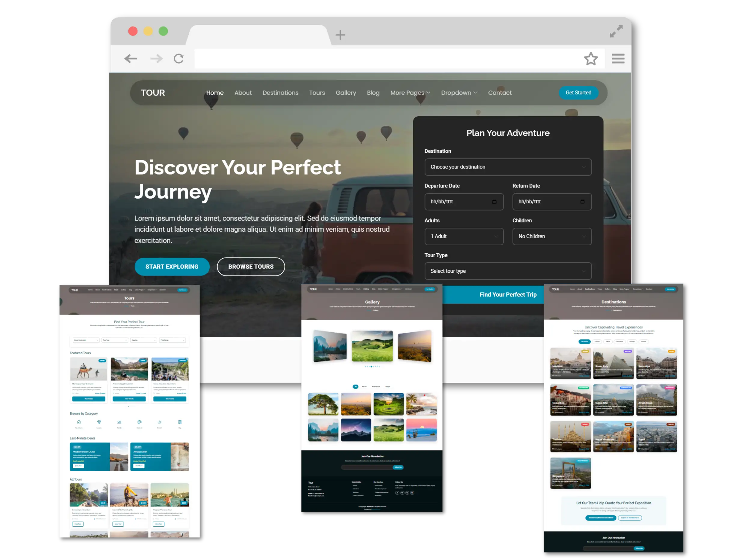Click the new tab plus icon

[x=340, y=35]
